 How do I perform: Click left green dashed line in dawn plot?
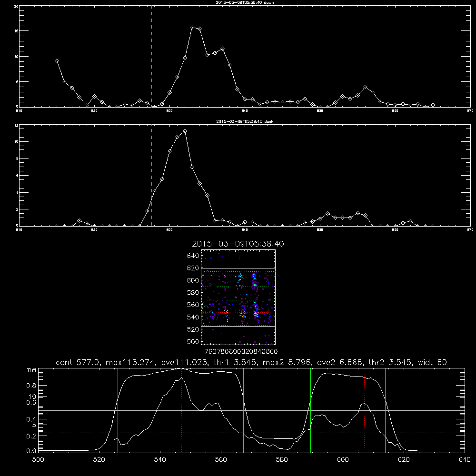151,57
